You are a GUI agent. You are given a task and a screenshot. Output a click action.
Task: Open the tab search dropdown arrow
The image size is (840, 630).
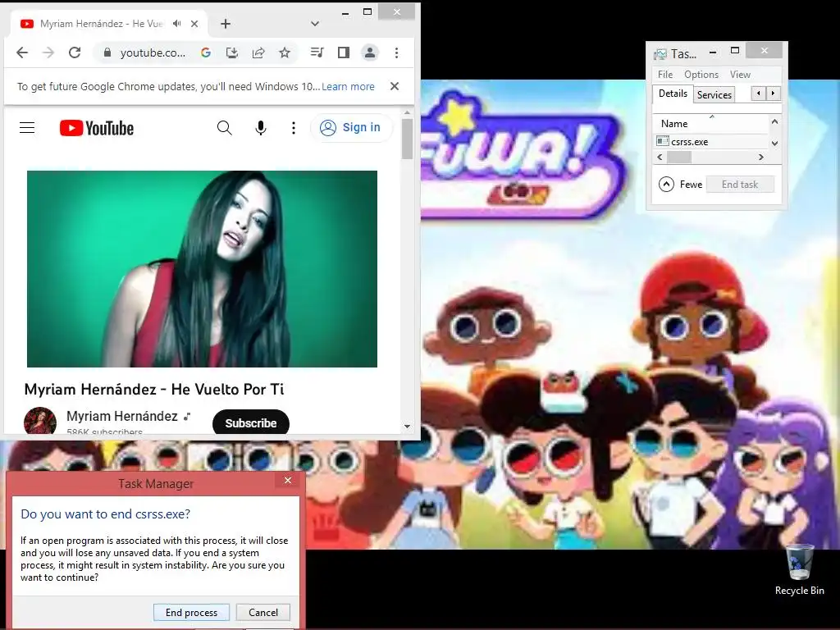(315, 24)
